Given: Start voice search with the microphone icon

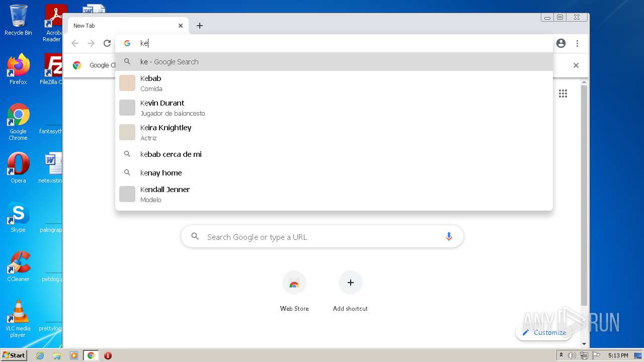Looking at the screenshot, I should tap(449, 237).
